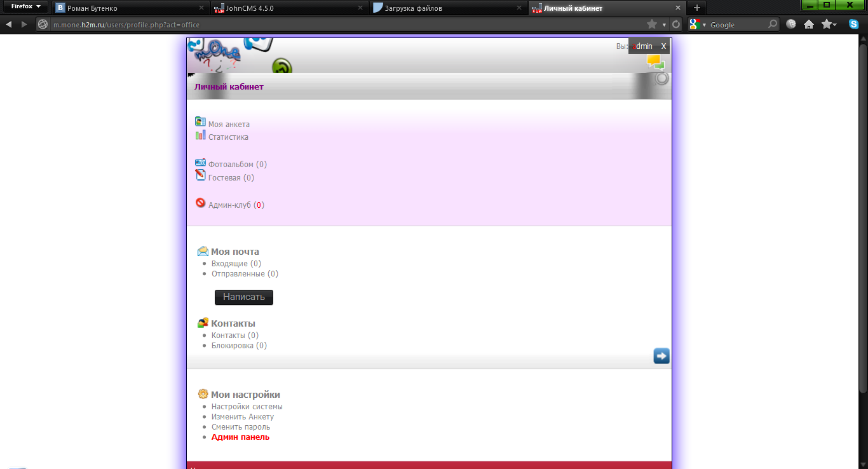This screenshot has width=868, height=469.
Task: Open the Моя анкета link
Action: point(229,125)
